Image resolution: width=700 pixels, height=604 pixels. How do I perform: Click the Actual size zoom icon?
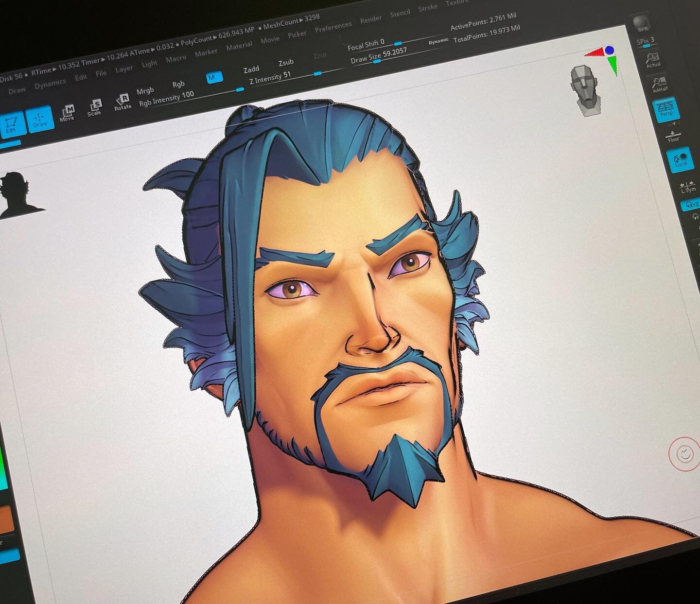[653, 60]
